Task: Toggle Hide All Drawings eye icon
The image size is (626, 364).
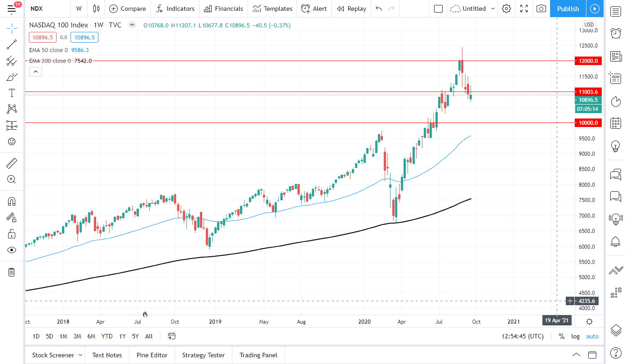Action: (12, 250)
